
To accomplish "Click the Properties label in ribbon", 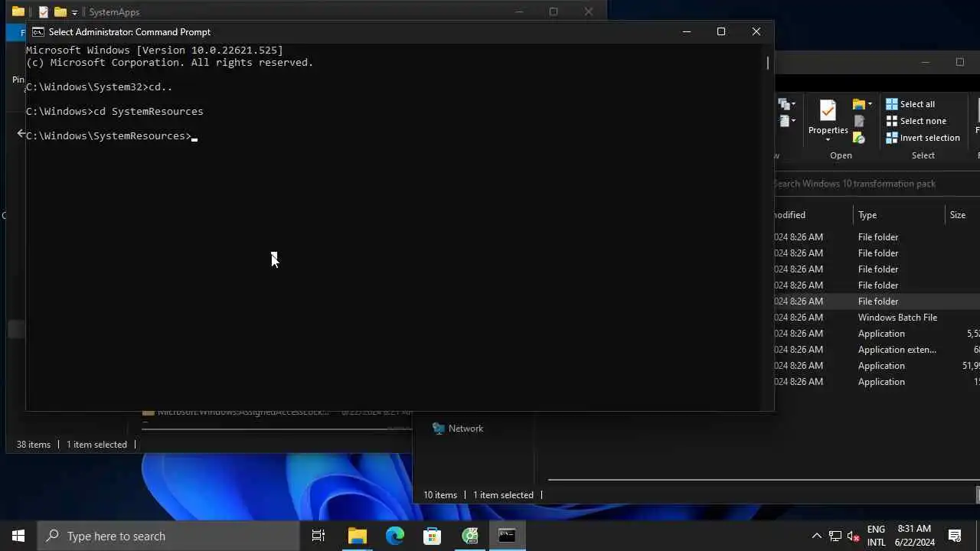I will tap(828, 130).
